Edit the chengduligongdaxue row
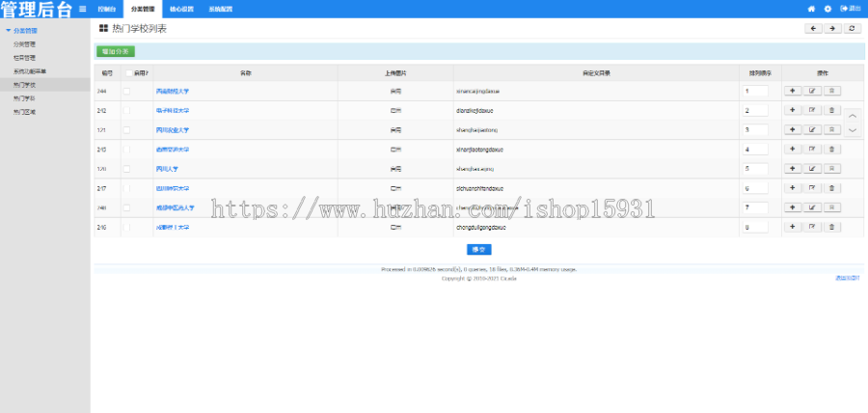 812,227
